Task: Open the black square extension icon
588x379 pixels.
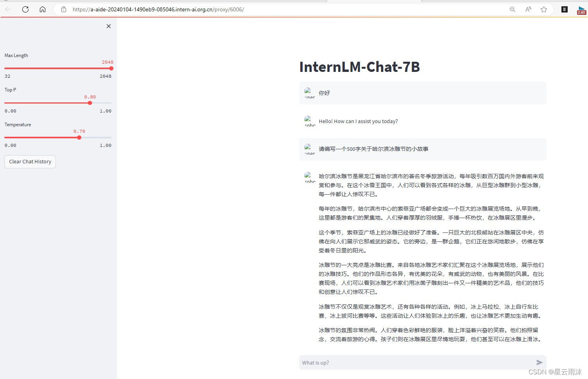Action: (x=565, y=9)
